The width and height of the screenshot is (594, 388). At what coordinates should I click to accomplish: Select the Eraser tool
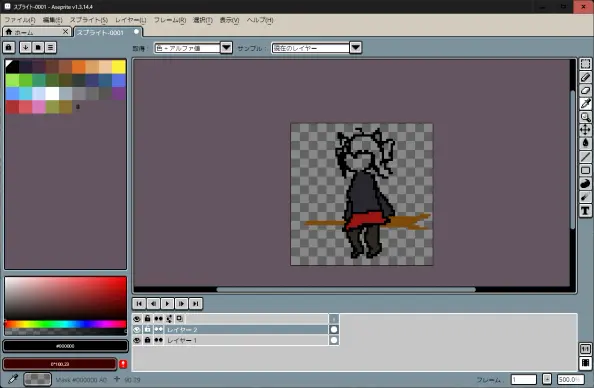coord(585,91)
